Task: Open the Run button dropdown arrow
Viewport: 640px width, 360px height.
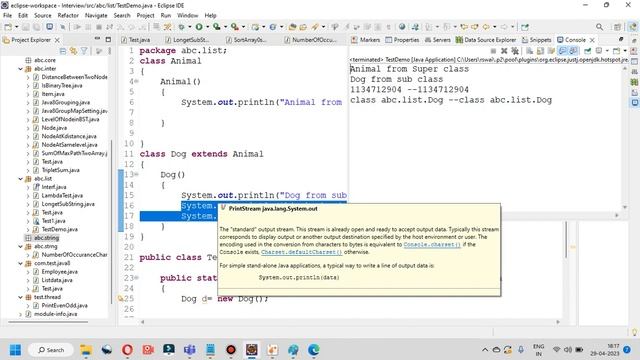Action: 208,27
